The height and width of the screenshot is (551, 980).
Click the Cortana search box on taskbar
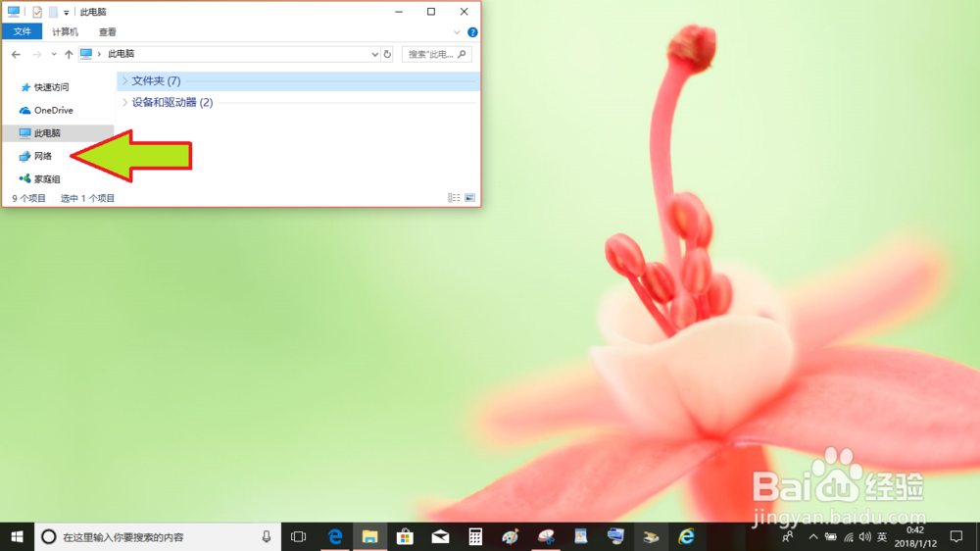click(158, 536)
